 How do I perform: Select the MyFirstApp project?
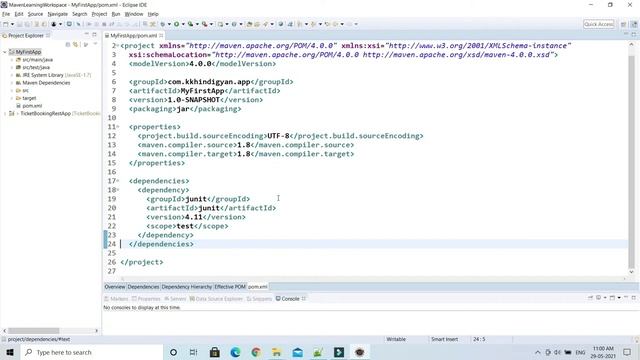[28, 52]
